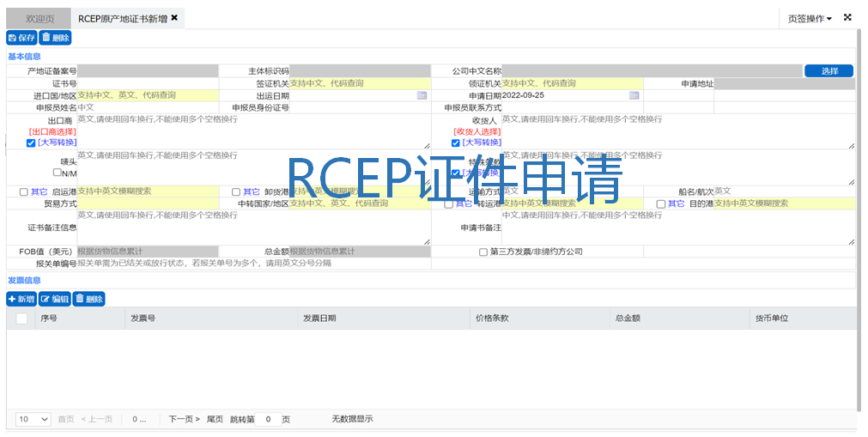Image resolution: width=868 pixels, height=437 pixels.
Task: Check 其它 checkbox beside 卸货港
Action: 236,191
